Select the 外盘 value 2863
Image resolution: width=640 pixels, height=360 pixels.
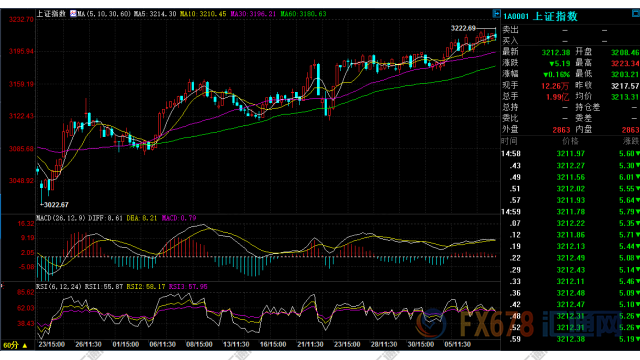pos(561,130)
